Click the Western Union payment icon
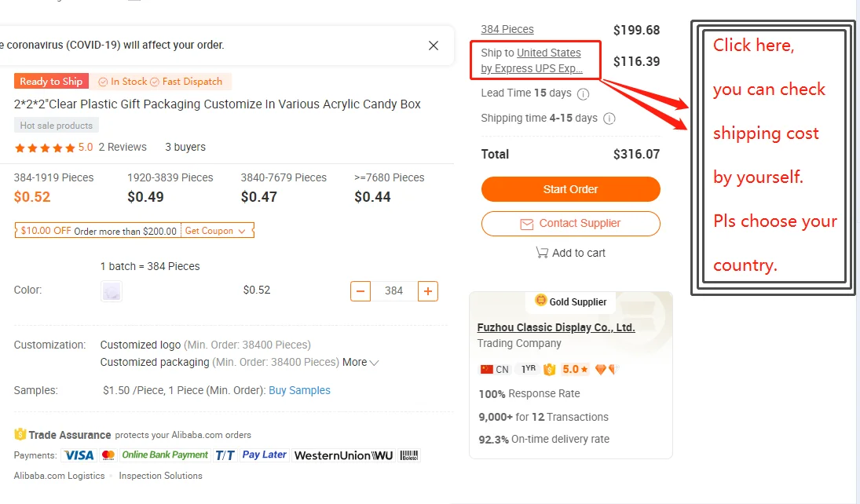This screenshot has width=860, height=504. click(343, 455)
